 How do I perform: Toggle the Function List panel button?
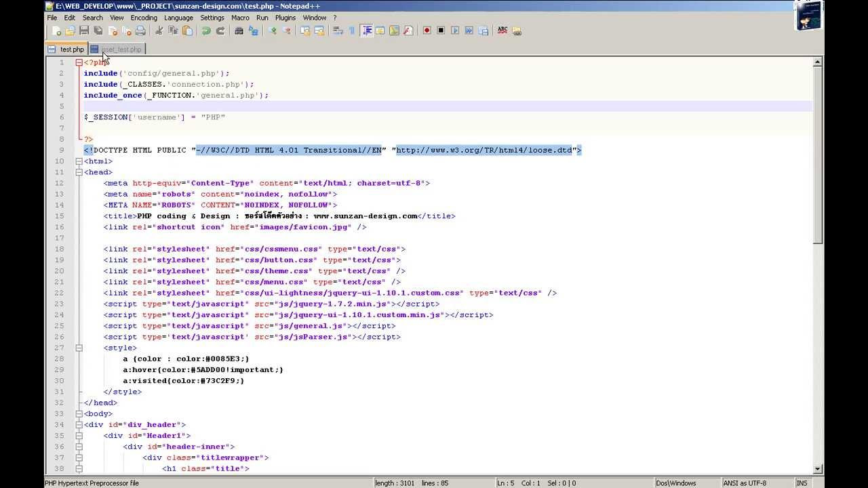(408, 30)
